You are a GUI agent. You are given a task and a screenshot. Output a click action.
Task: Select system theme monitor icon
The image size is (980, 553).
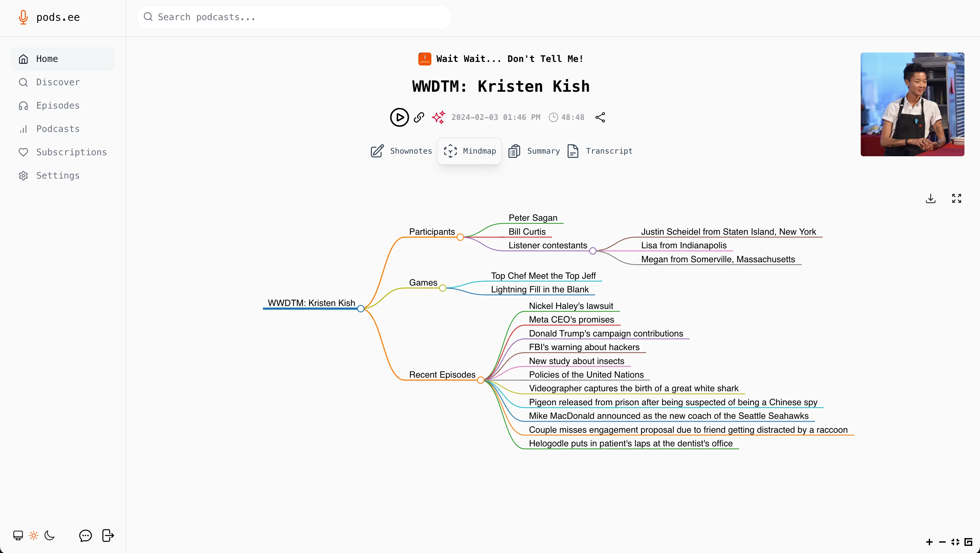click(x=18, y=535)
